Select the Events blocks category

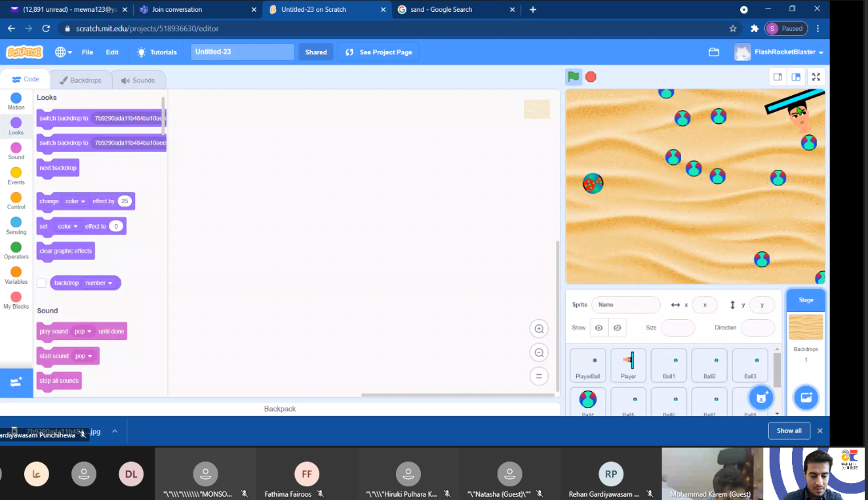click(16, 176)
